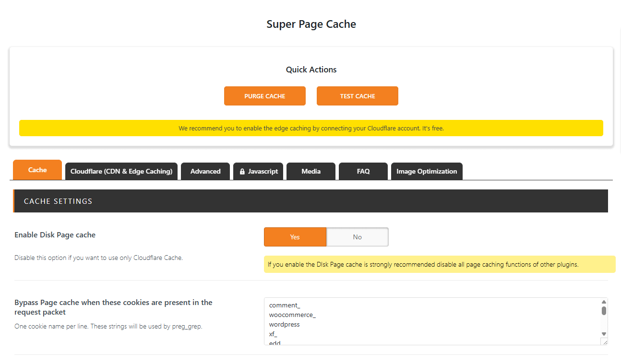Click the 'woocommerce_' cookie line

(x=292, y=315)
